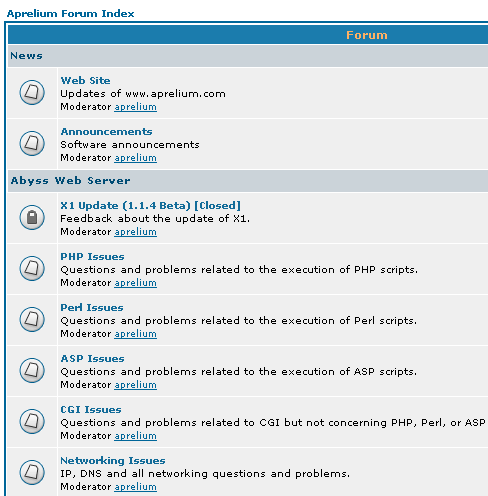Click moderator aprelium under Announcements
This screenshot has height=496, width=488.
tap(135, 158)
